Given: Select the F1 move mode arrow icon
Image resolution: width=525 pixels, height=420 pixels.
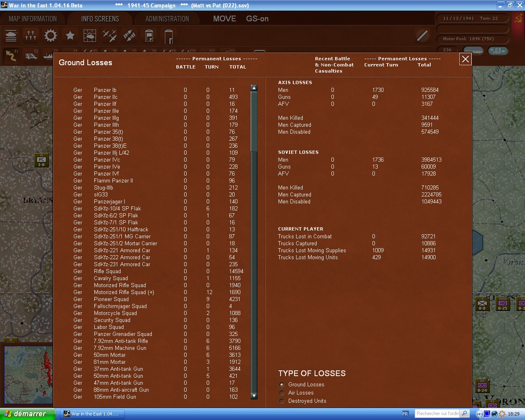Looking at the screenshot, I should (x=11, y=56).
